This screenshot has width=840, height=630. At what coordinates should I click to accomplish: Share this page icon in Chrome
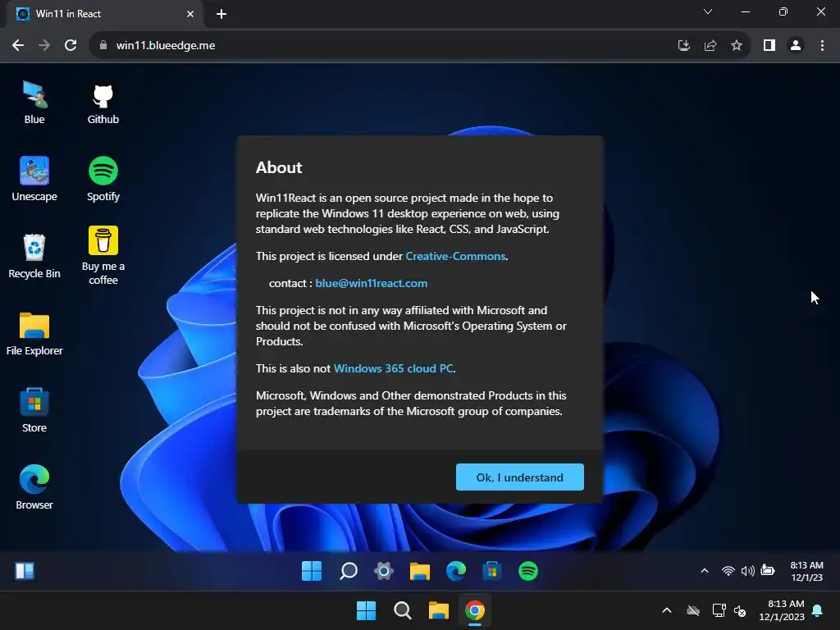710,46
